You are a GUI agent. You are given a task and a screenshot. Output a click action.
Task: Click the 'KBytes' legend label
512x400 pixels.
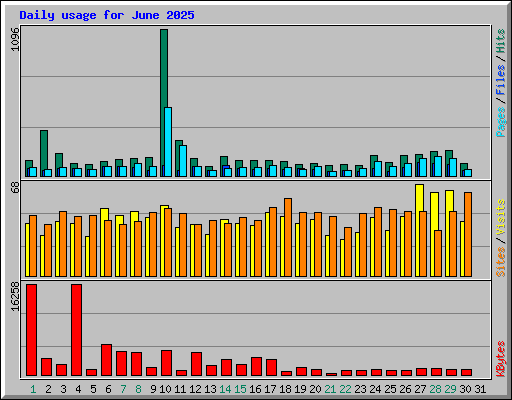[x=501, y=359]
